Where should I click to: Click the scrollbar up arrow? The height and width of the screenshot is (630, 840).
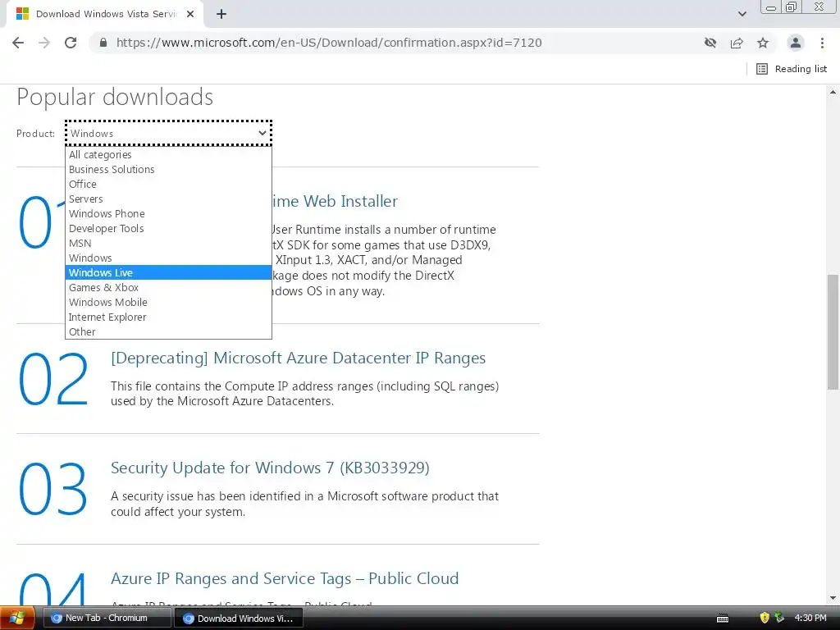(x=833, y=92)
